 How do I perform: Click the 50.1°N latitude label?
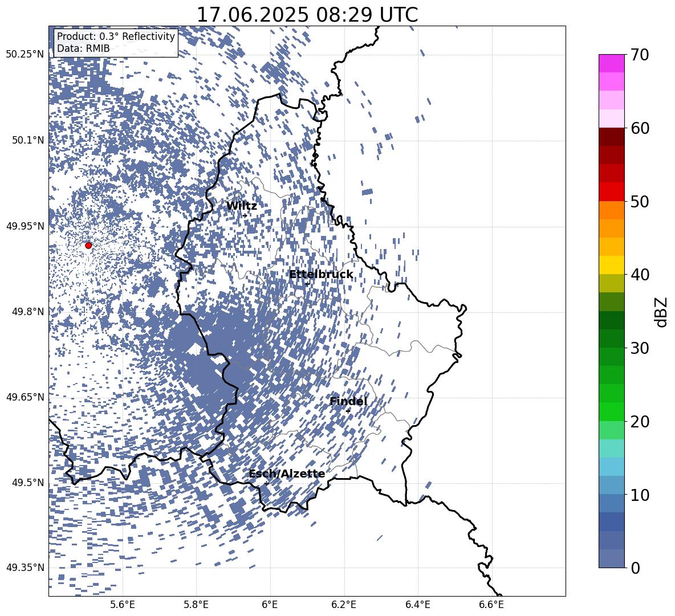28,140
